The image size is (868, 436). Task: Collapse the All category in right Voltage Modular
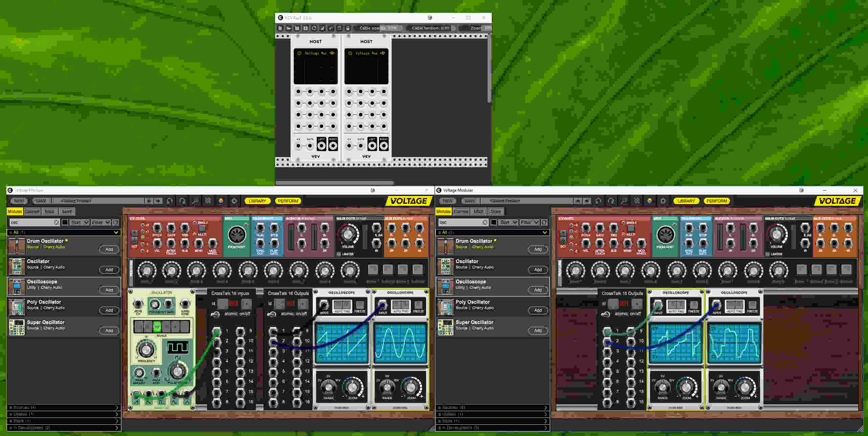492,233
